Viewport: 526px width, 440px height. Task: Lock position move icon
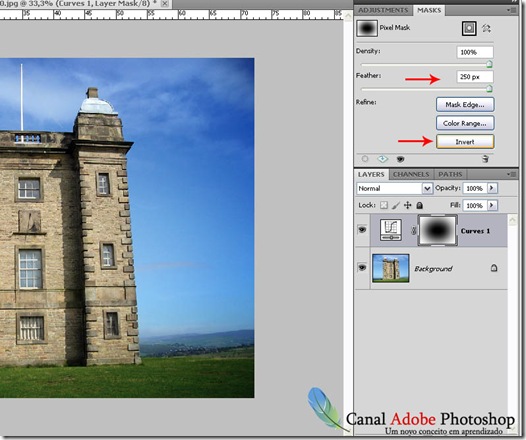[x=408, y=205]
